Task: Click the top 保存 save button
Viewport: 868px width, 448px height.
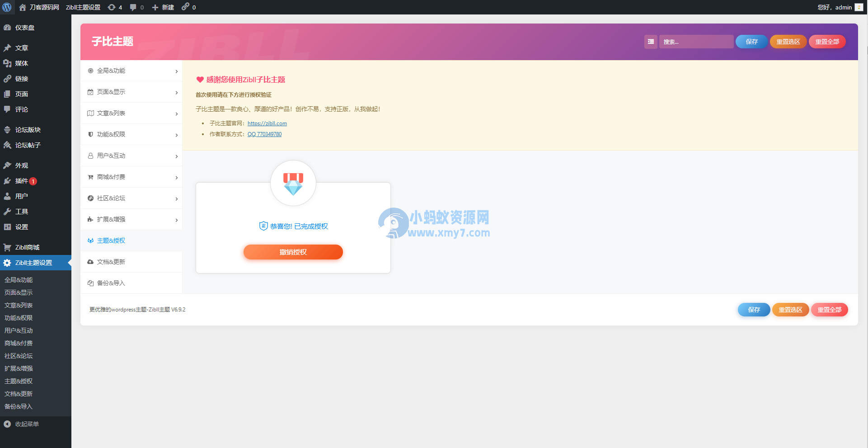Action: point(751,42)
